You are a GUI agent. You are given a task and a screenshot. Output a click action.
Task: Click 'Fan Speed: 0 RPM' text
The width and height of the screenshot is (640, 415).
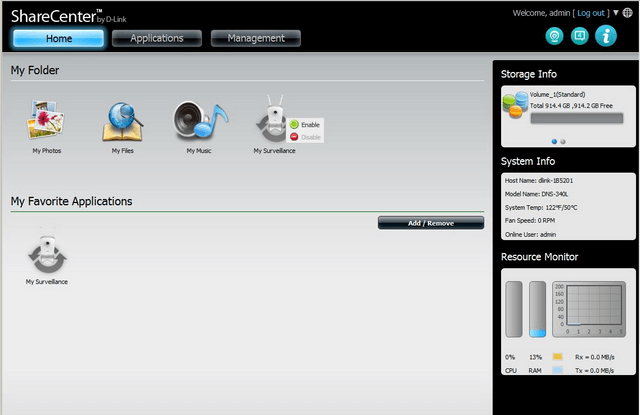tap(530, 220)
